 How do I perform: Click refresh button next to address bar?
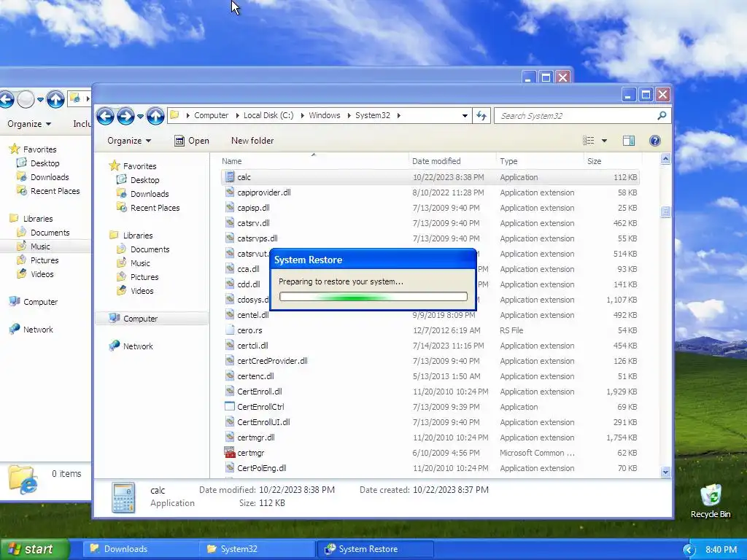(481, 116)
